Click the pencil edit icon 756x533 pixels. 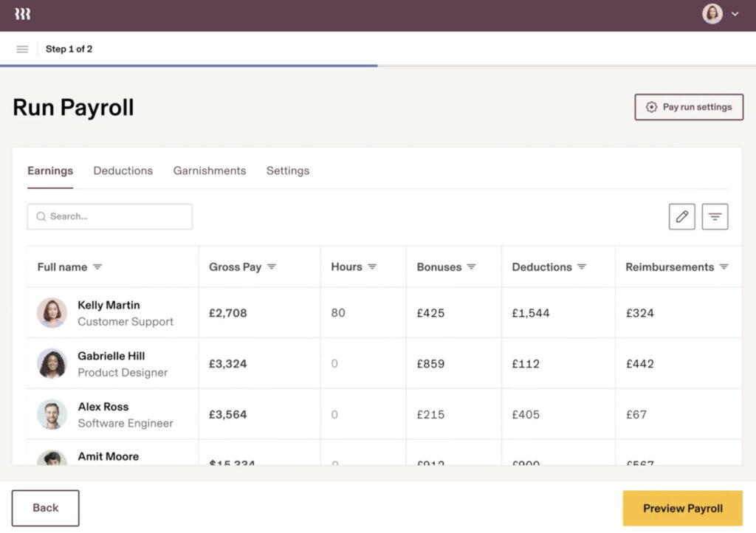point(681,216)
